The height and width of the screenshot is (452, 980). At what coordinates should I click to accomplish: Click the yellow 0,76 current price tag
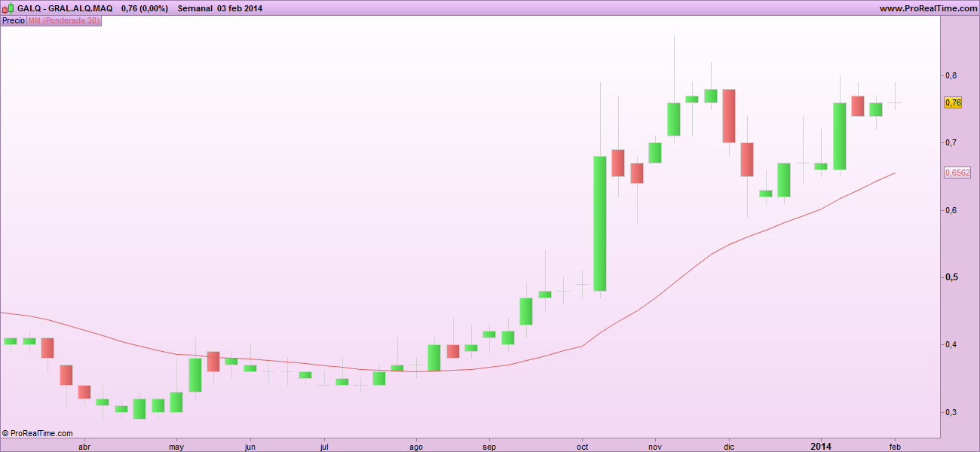tap(953, 102)
